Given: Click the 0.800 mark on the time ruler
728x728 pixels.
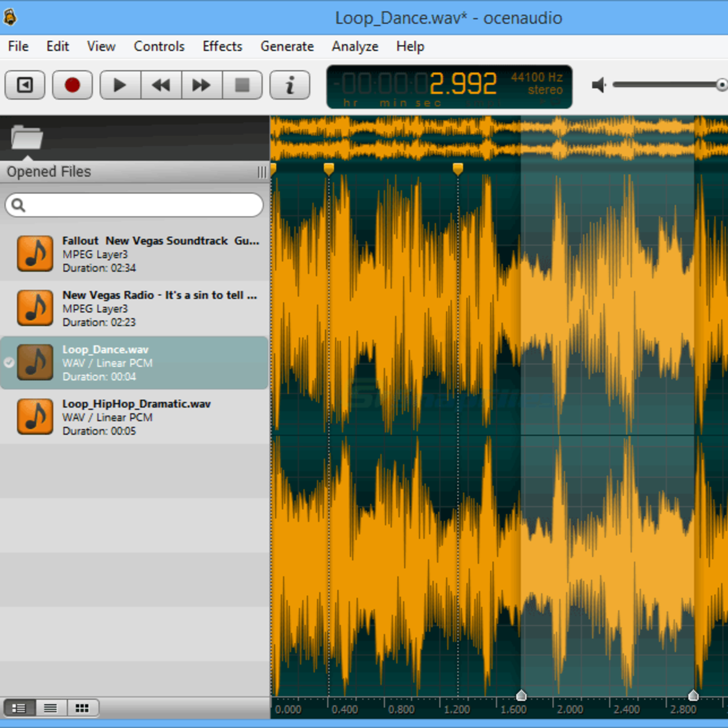Looking at the screenshot, I should (x=401, y=710).
